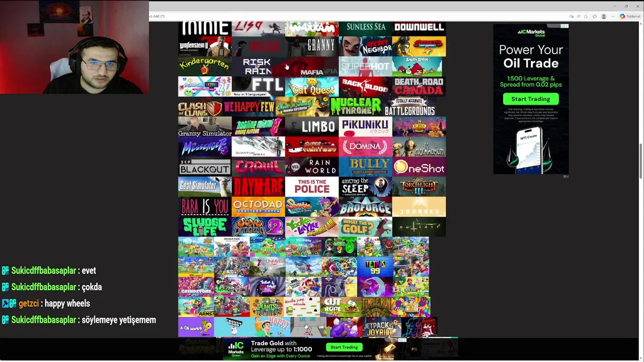Click the read aloud icon in address bar
644x362 pixels.
click(x=579, y=17)
